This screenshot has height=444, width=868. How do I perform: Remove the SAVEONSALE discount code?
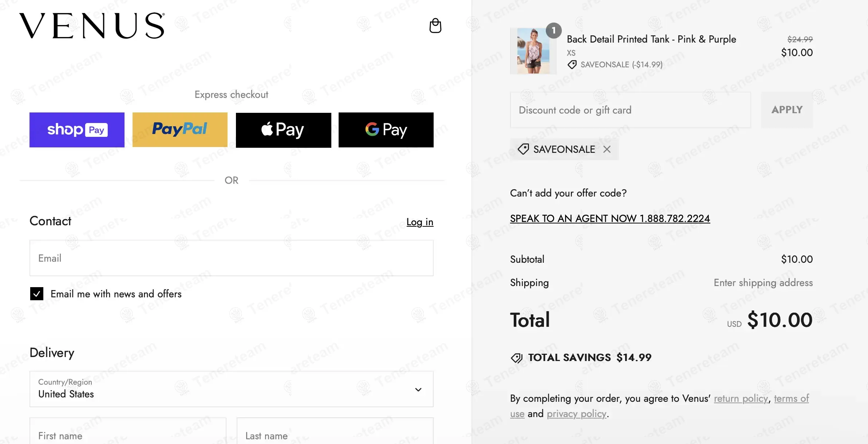607,149
